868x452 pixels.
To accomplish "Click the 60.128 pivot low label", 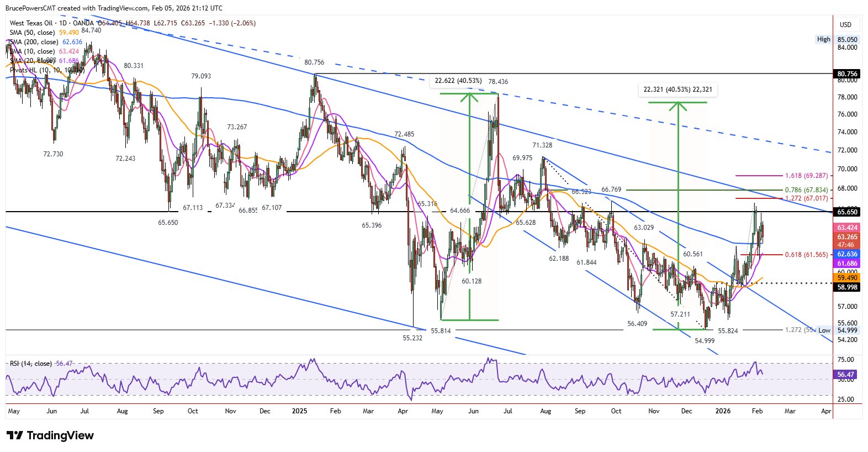I will 472,281.
